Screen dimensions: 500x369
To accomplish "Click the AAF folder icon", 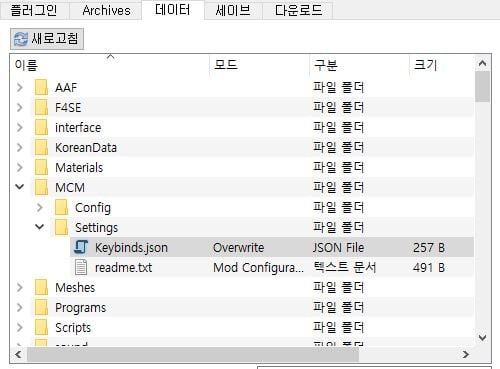I will point(41,88).
